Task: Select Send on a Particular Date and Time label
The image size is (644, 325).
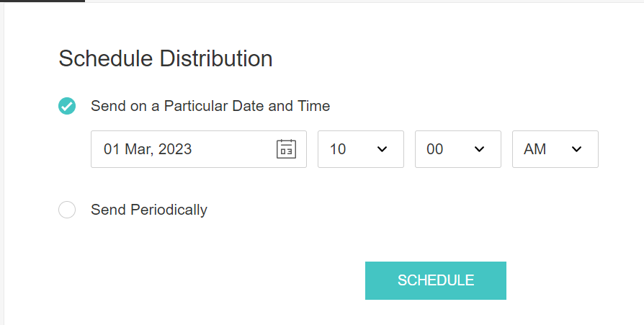Action: pyautogui.click(x=210, y=106)
